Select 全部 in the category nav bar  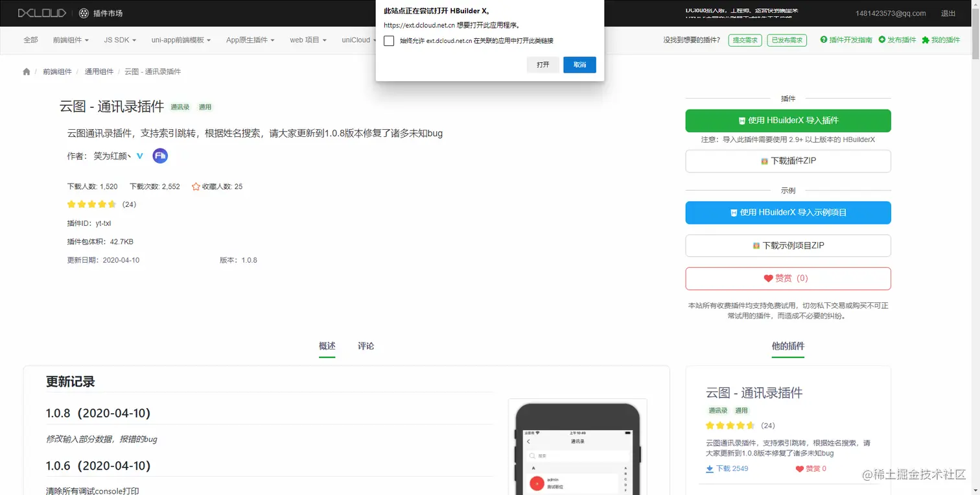31,40
